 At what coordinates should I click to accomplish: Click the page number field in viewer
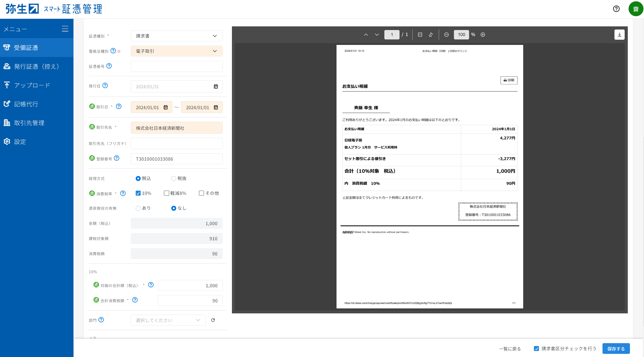(392, 34)
